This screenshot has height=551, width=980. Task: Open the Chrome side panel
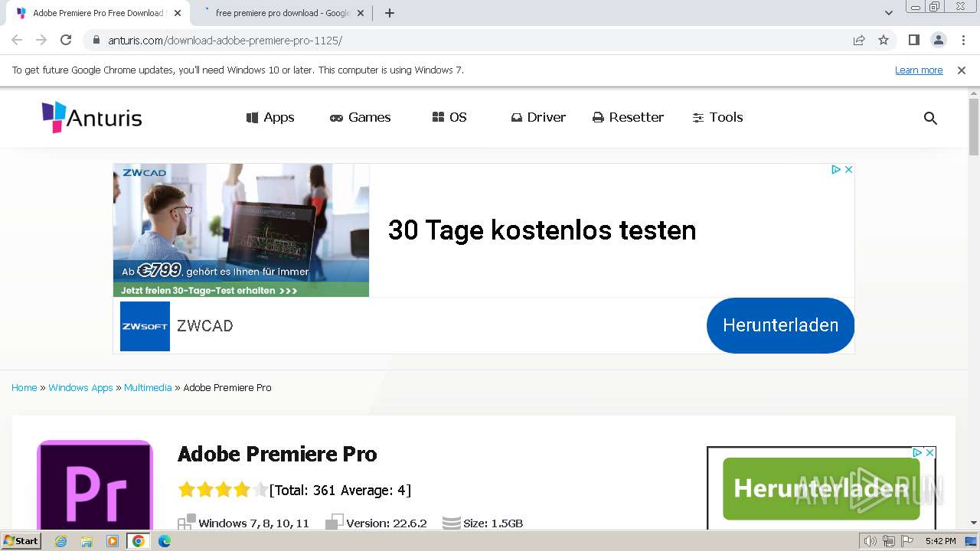tap(913, 40)
